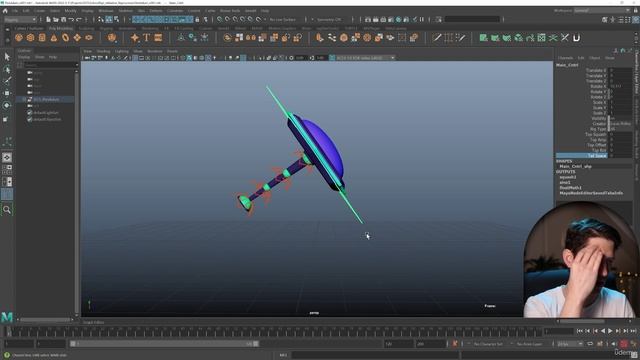Select the Tail Space attribute row

coord(594,156)
